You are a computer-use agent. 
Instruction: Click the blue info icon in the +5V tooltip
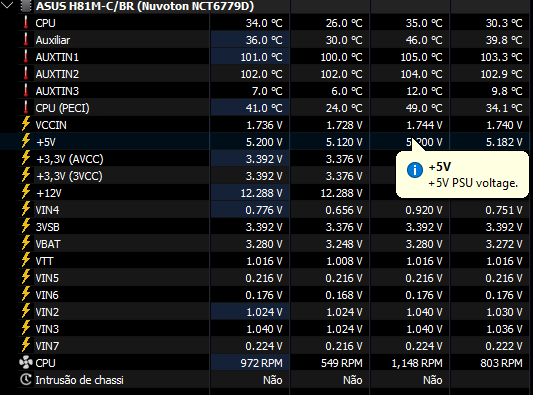click(x=415, y=170)
